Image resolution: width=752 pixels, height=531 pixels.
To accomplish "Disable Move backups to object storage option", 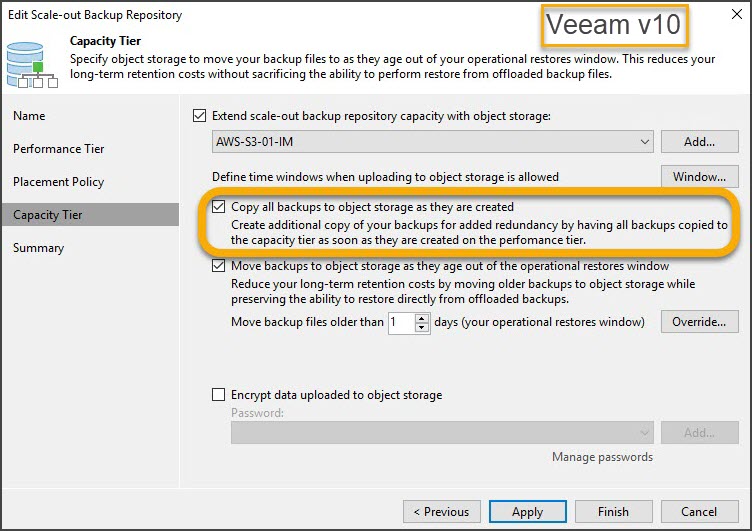I will tap(219, 266).
